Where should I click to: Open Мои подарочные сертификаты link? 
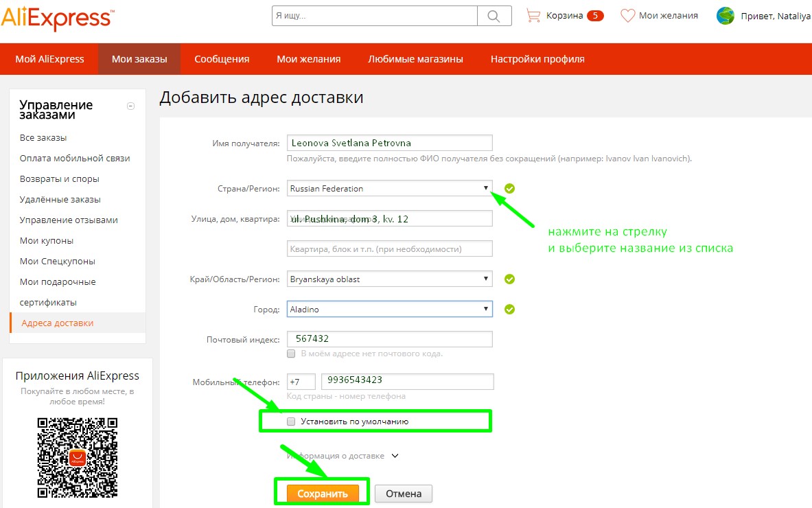pos(58,292)
